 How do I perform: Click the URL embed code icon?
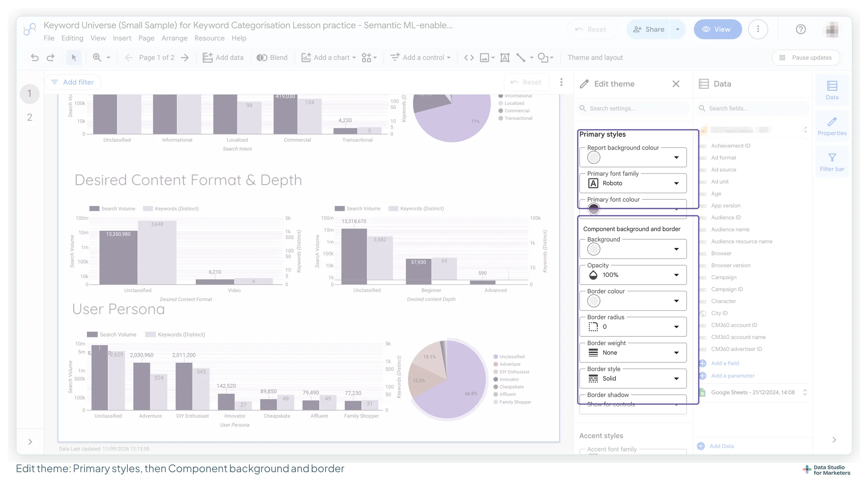(x=469, y=58)
